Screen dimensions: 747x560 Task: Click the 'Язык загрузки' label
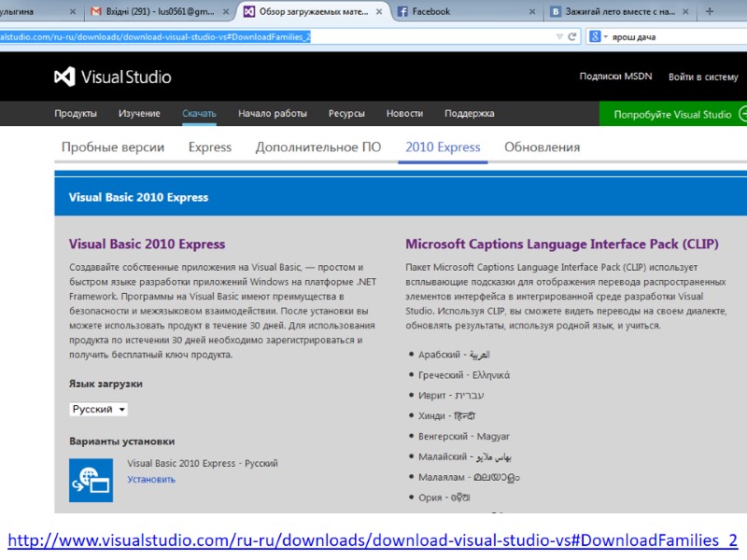(x=106, y=384)
